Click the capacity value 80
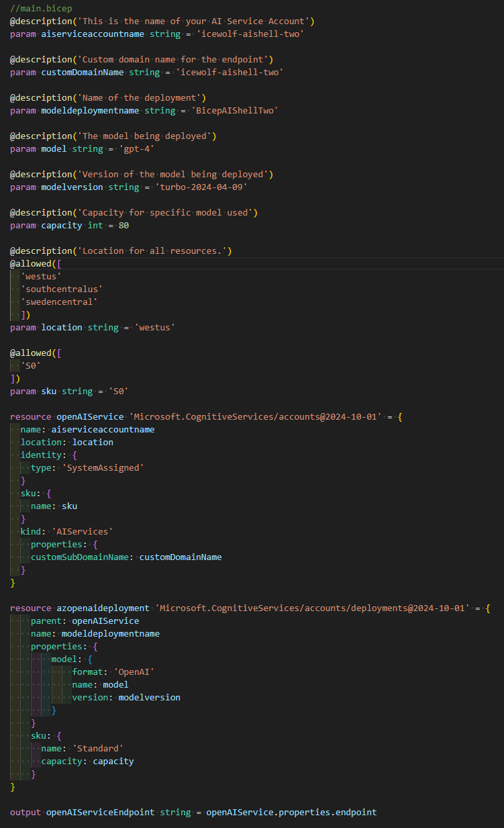This screenshot has height=828, width=504. point(123,225)
